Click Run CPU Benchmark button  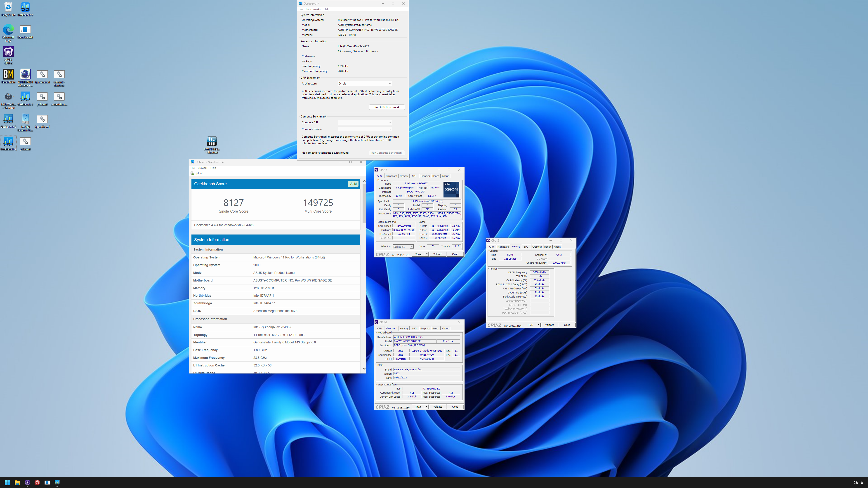pyautogui.click(x=387, y=107)
